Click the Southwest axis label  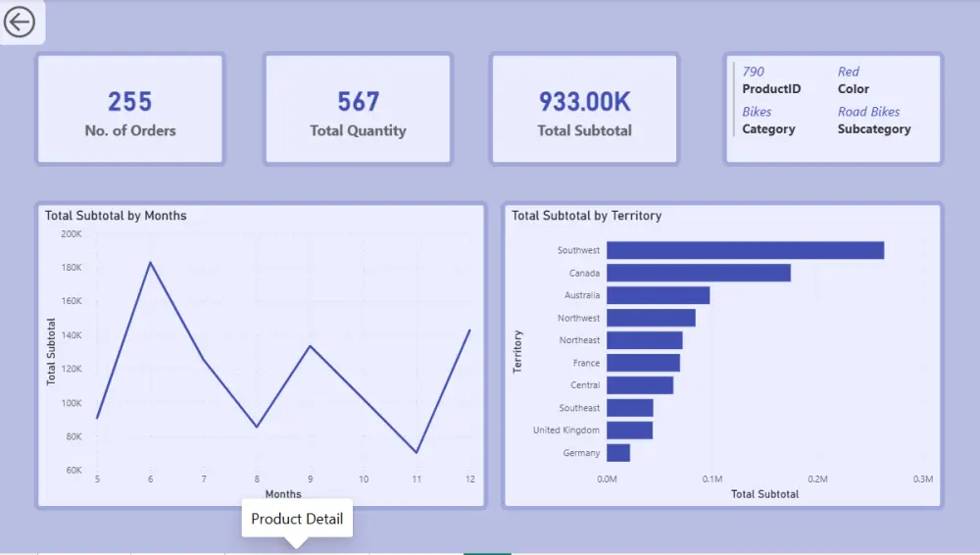[x=578, y=250]
